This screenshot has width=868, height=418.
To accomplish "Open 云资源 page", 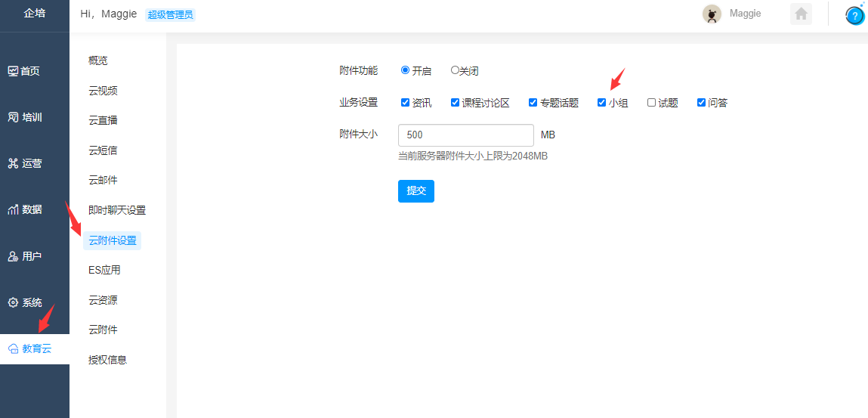I will tap(103, 300).
